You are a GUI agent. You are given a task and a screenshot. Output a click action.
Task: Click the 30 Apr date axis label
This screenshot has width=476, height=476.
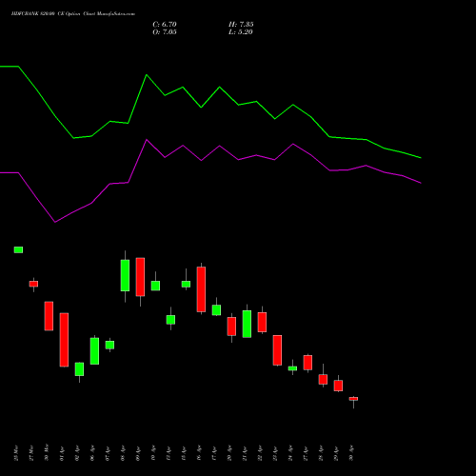[351, 454]
